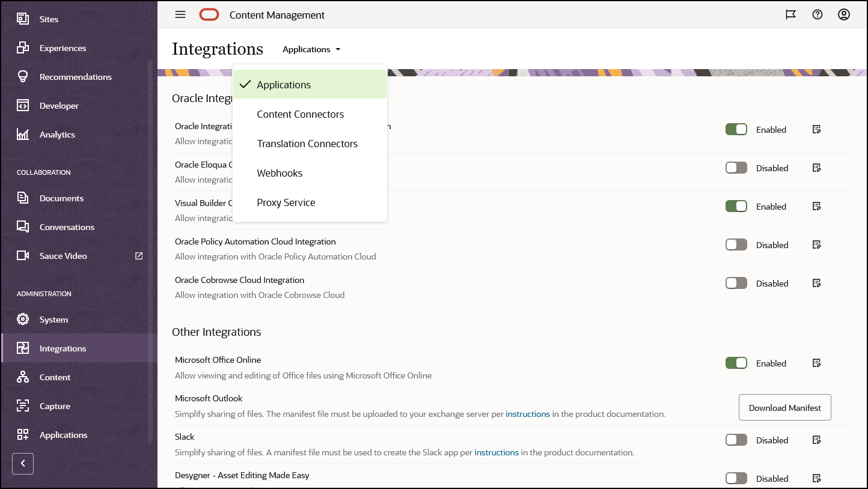Image resolution: width=868 pixels, height=489 pixels.
Task: Toggle Oracle Policy Automation Cloud Integration on
Action: click(736, 244)
